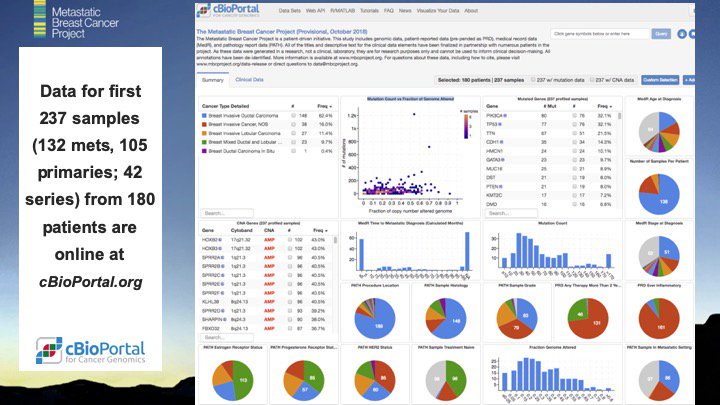Image resolution: width=720 pixels, height=405 pixels.
Task: Click the cancer gene marker next to TP53
Action: [x=500, y=124]
